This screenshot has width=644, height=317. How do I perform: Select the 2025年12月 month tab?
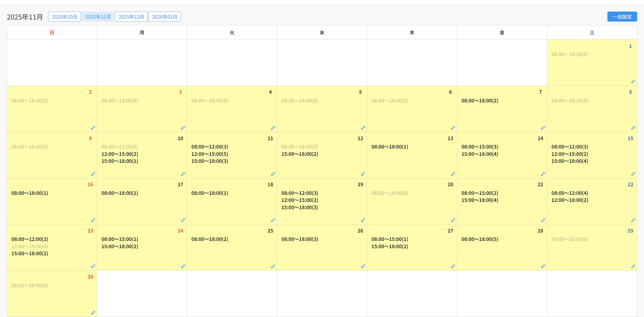131,17
